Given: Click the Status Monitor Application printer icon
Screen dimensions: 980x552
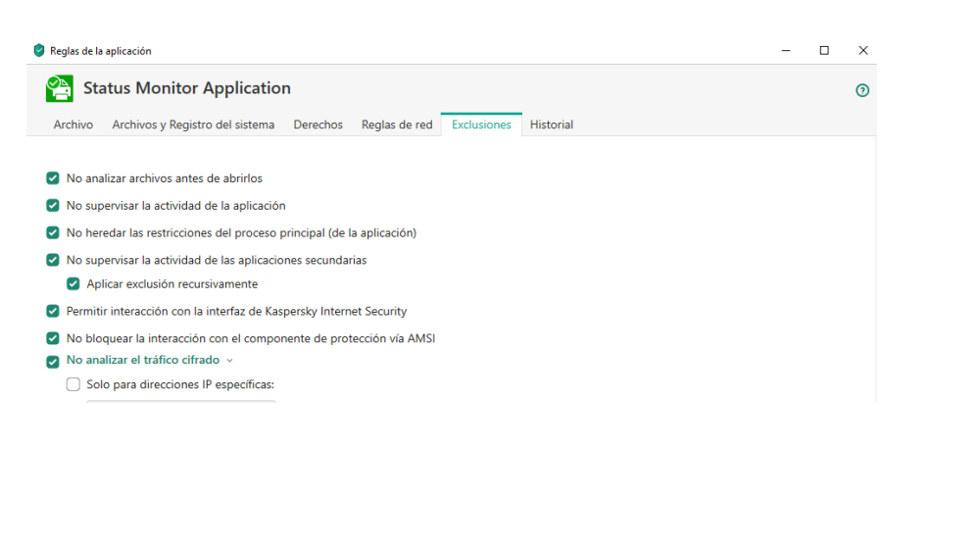Looking at the screenshot, I should pos(60,88).
